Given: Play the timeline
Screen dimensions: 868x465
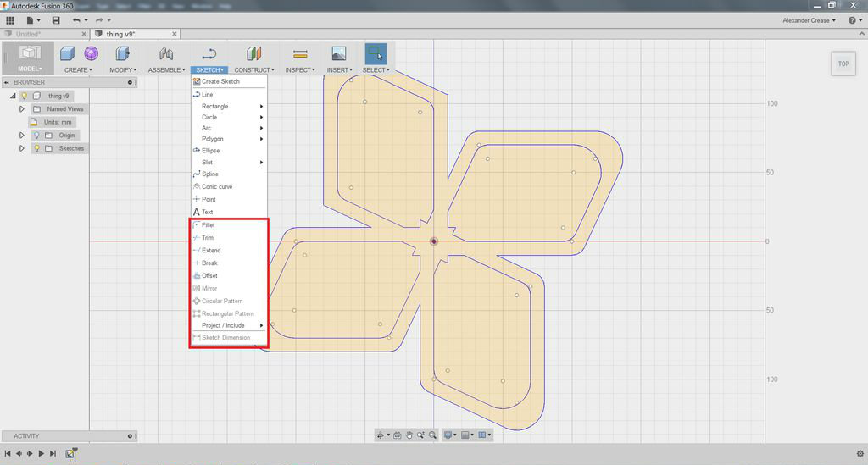Looking at the screenshot, I should coord(41,453).
